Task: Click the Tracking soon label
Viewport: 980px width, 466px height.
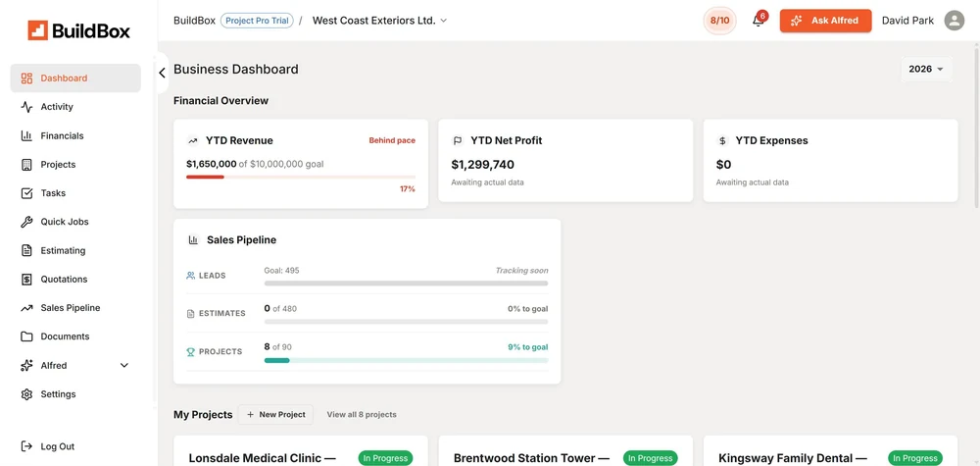Action: click(522, 271)
